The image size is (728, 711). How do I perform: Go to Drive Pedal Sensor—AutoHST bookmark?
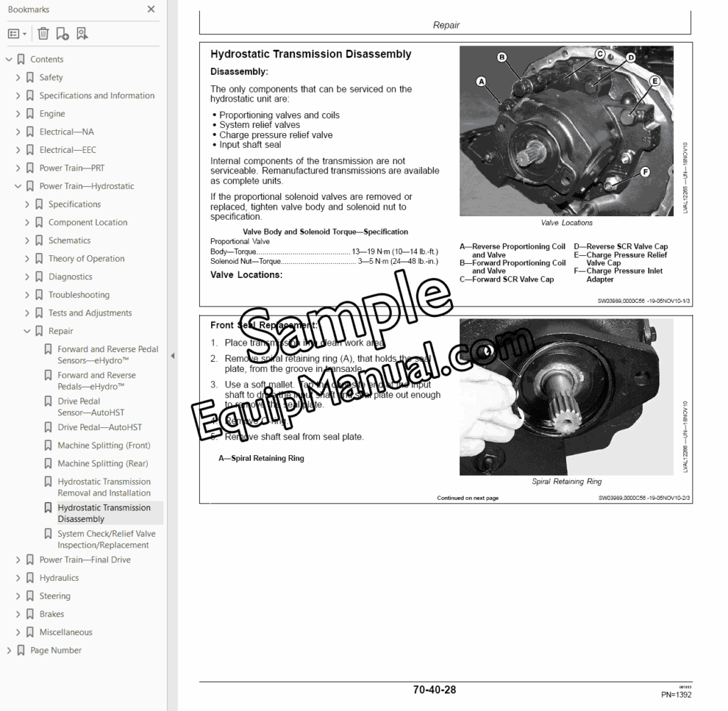pyautogui.click(x=91, y=407)
